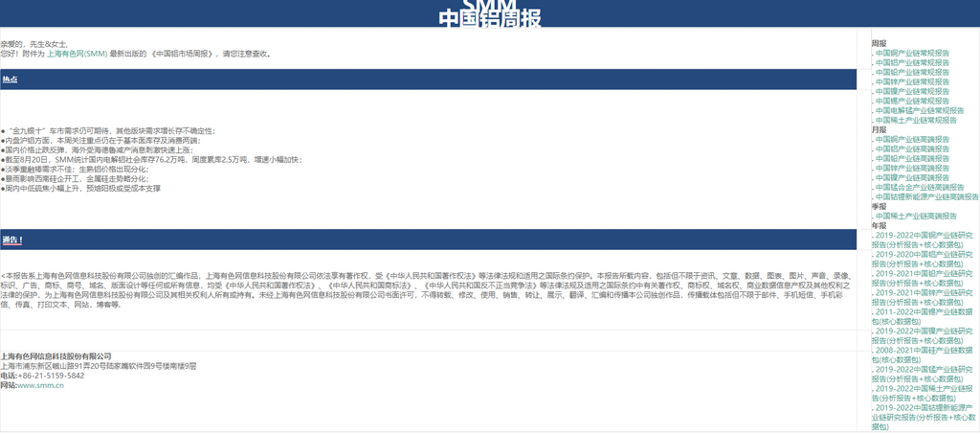Open the 上海有色网(SMM) link in greeting
980x434 pixels.
(78, 54)
